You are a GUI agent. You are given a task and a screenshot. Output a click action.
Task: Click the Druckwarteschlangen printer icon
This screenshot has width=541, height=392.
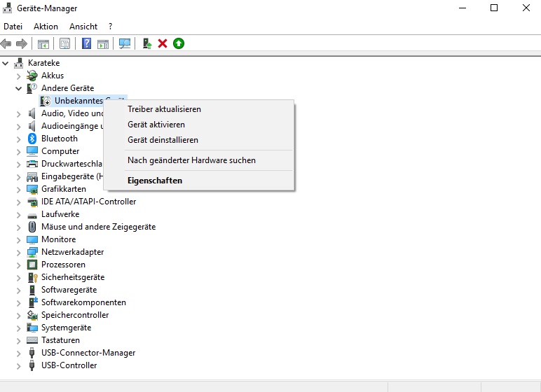[x=32, y=164]
